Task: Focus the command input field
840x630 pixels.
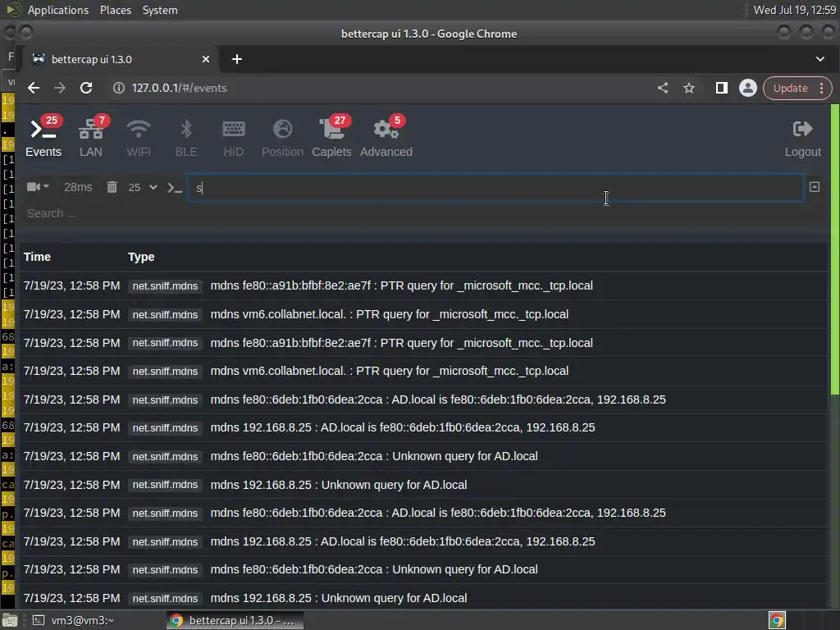Action: point(495,188)
